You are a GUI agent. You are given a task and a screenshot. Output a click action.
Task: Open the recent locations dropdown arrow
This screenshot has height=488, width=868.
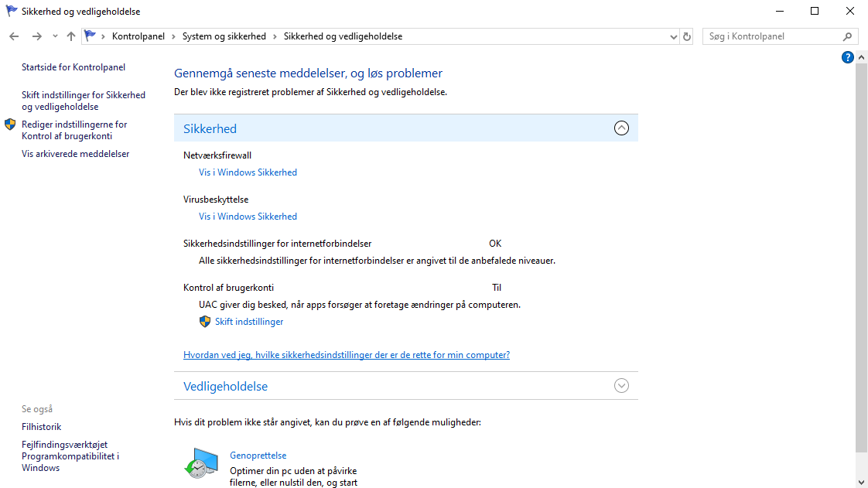[x=55, y=36]
